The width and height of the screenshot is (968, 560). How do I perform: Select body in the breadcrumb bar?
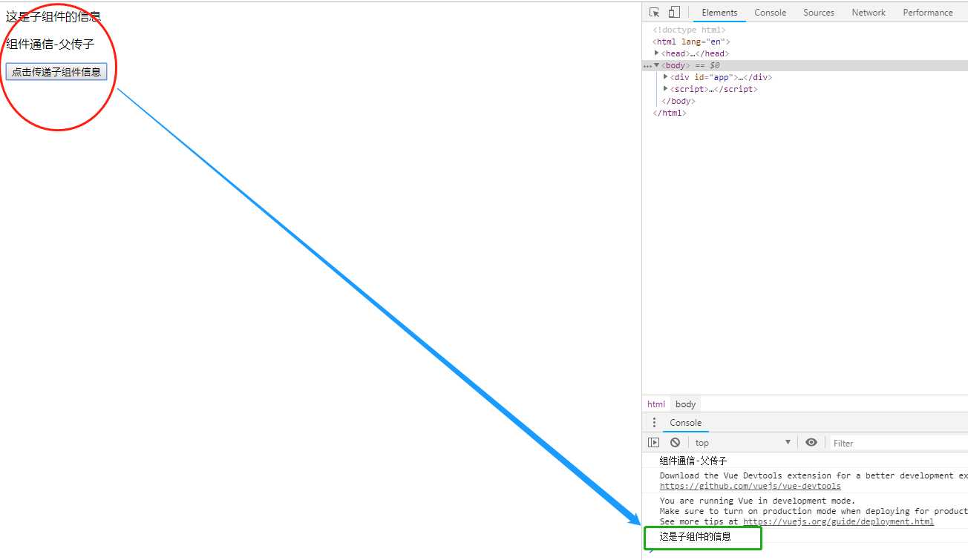(686, 404)
